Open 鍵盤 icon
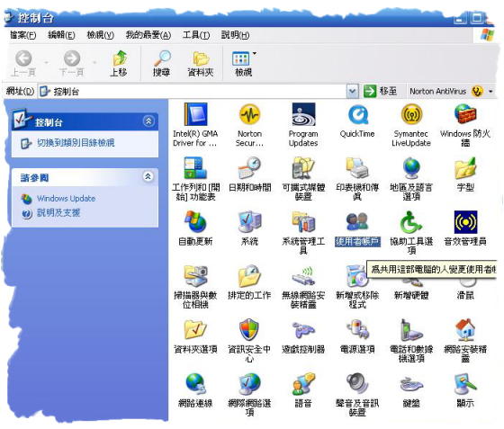The image size is (504, 429). point(411,383)
